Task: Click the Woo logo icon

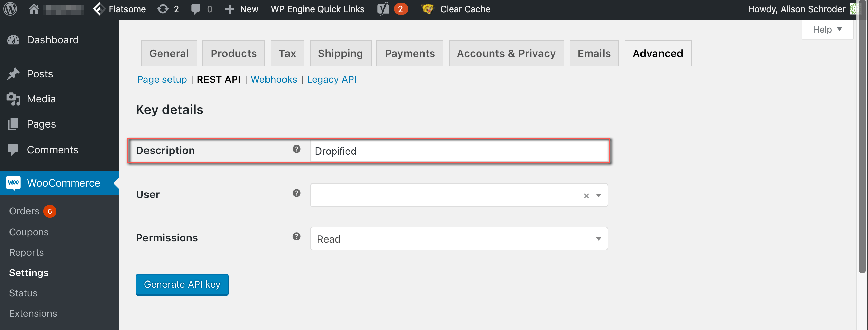Action: [14, 183]
